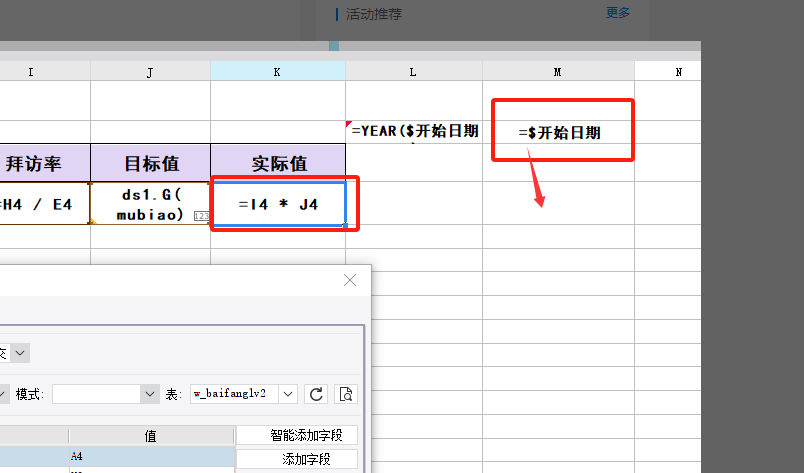The image size is (804, 473).
Task: Select cell containing H4 / E4
Action: (45, 204)
